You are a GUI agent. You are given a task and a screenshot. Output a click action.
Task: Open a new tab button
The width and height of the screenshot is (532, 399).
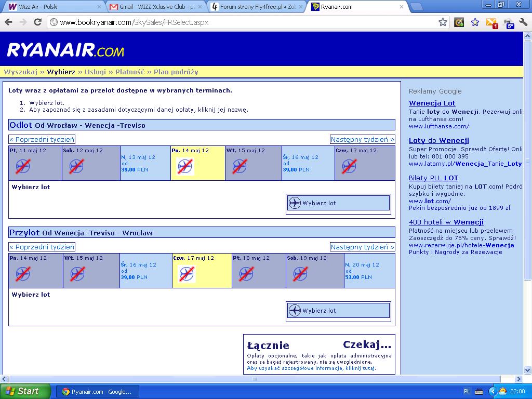[416, 7]
